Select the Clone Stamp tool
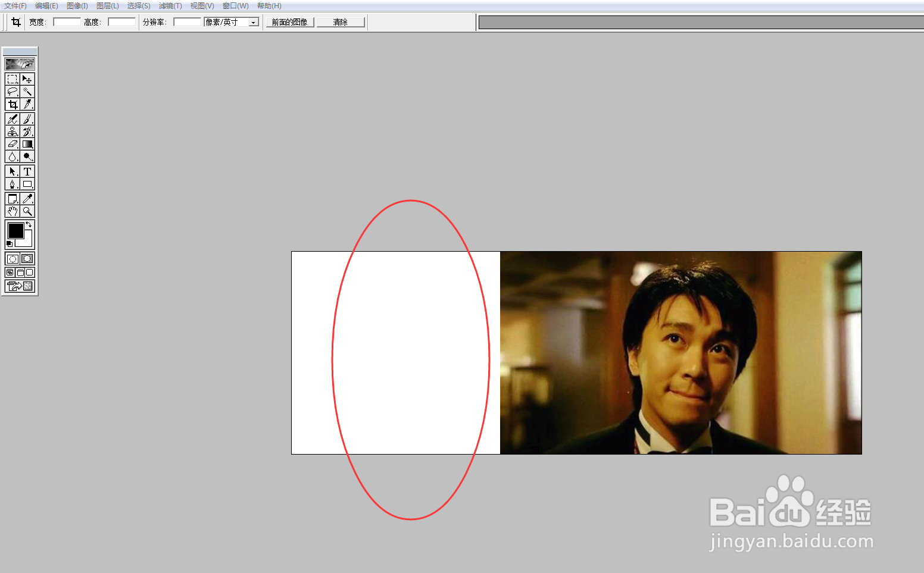The width and height of the screenshot is (924, 573). coord(13,131)
